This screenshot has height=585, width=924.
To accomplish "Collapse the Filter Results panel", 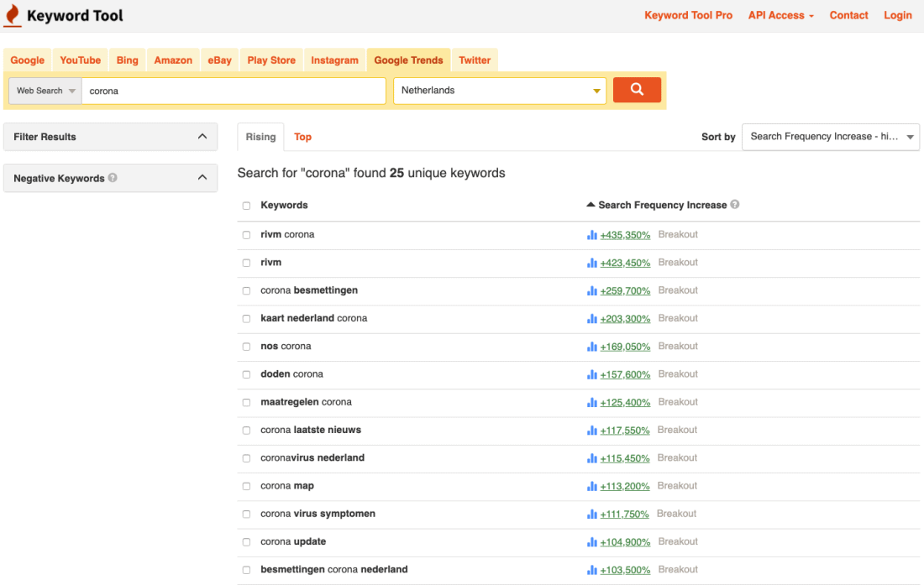I will (202, 137).
